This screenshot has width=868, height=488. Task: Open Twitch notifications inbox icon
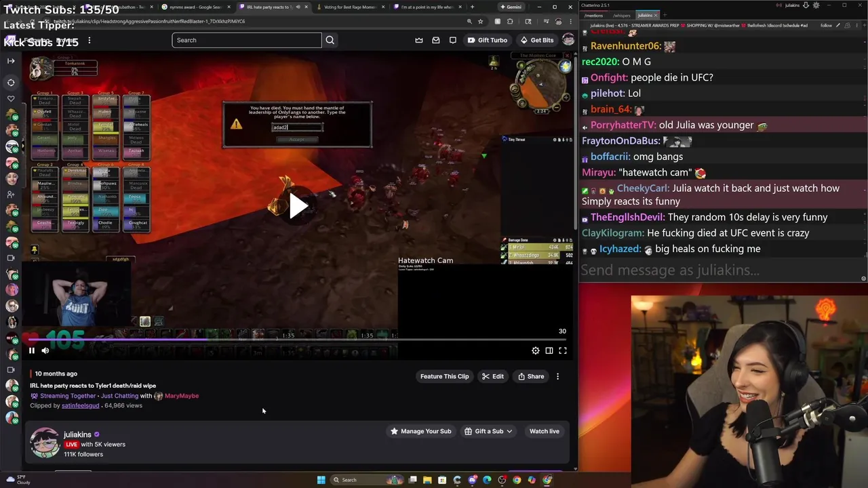tap(436, 40)
